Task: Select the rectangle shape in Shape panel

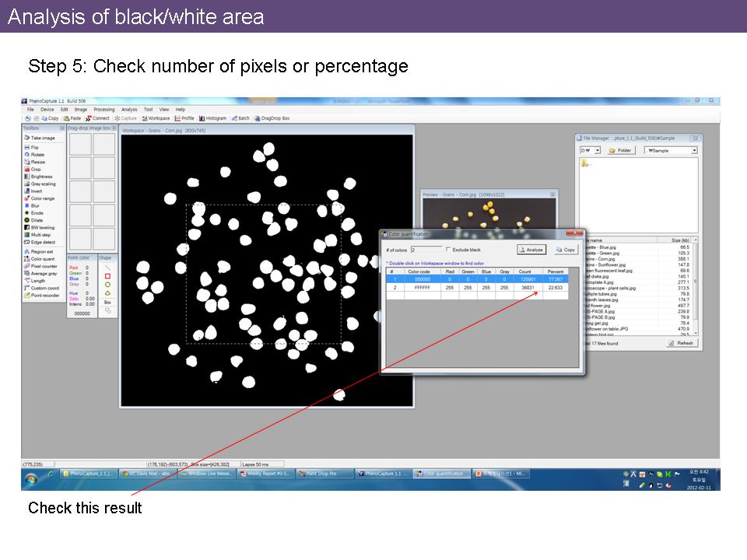Action: click(107, 275)
